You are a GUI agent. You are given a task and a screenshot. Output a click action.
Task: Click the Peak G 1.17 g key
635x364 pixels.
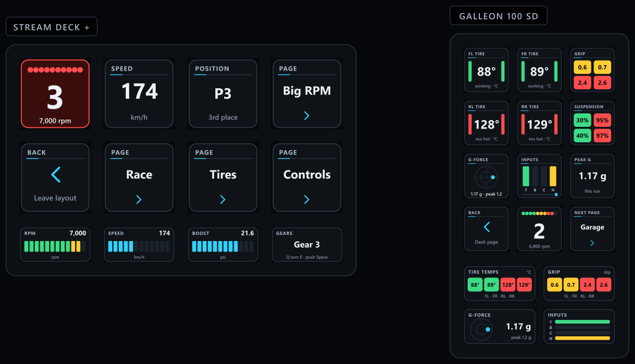[592, 176]
